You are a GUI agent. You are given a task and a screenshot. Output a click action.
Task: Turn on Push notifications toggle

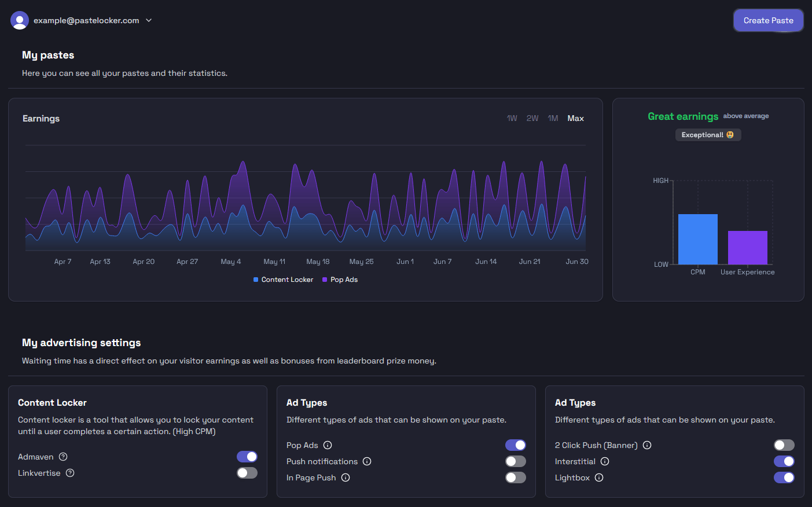516,461
